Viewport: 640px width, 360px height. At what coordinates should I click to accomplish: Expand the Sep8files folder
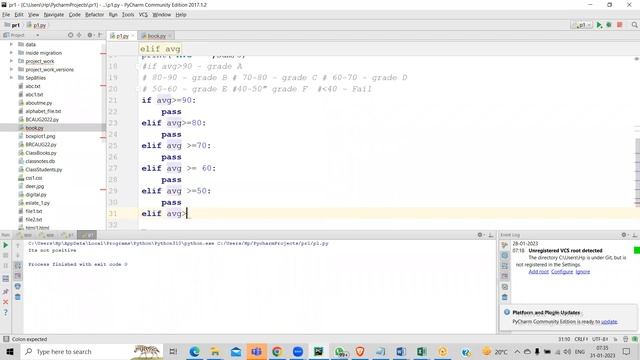pos(11,78)
